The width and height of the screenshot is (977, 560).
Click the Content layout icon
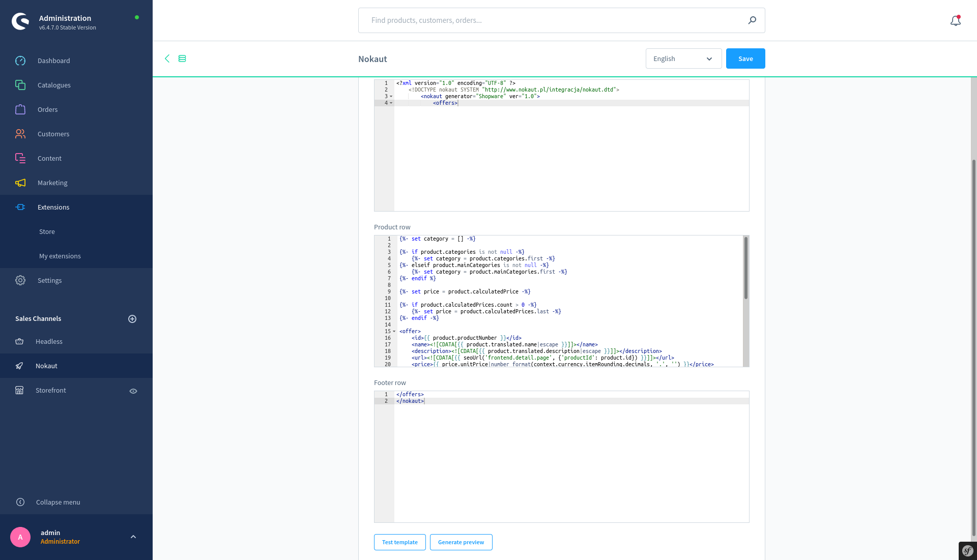click(x=20, y=158)
